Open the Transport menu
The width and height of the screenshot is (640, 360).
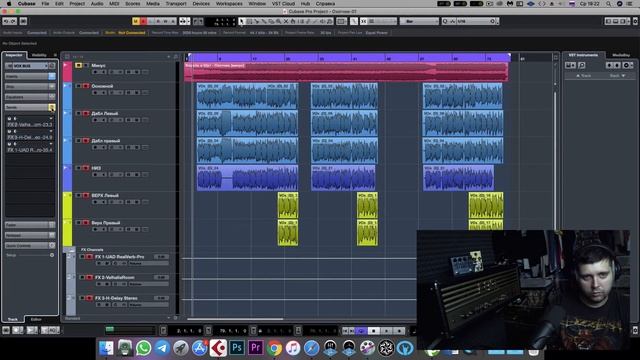pyautogui.click(x=176, y=3)
